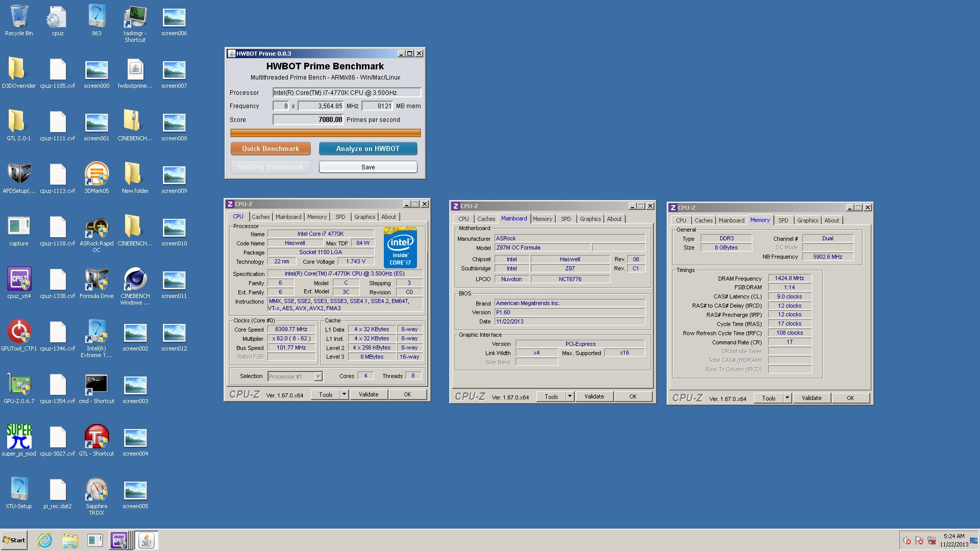Click the network status tray icon

pos(932,540)
